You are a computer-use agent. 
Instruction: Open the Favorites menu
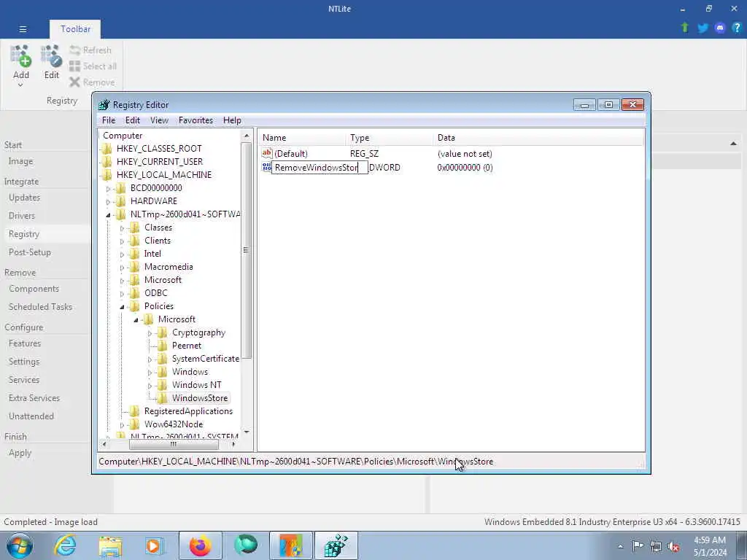196,120
